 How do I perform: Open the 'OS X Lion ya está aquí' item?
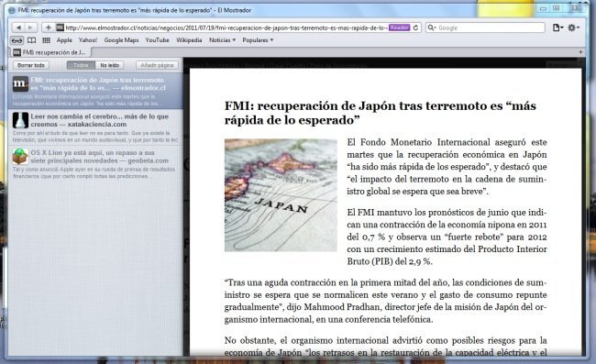95,164
